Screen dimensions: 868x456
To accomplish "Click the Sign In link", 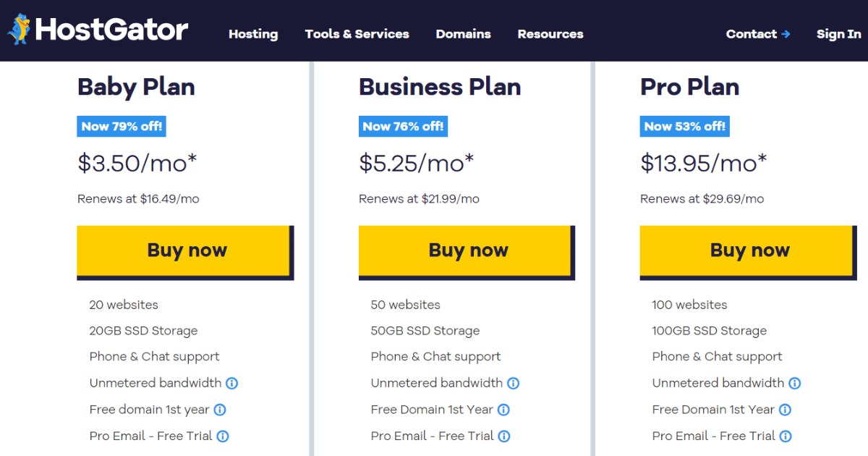I will click(839, 34).
